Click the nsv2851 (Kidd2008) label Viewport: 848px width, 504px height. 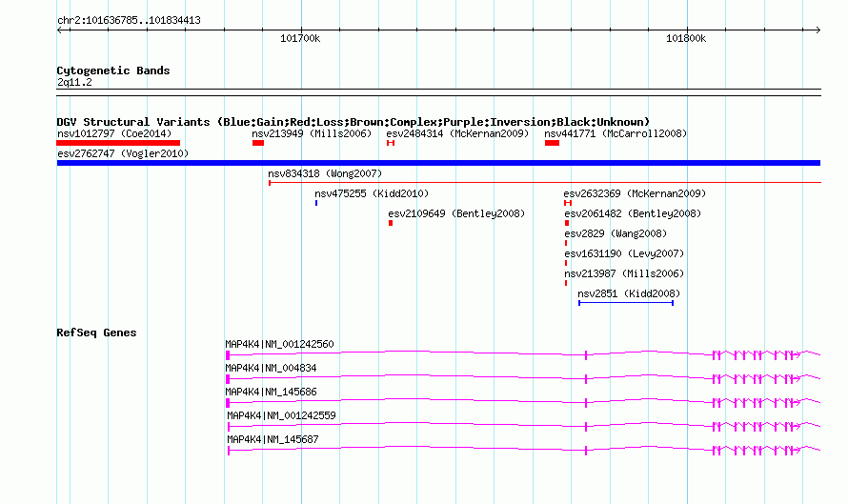pyautogui.click(x=629, y=293)
